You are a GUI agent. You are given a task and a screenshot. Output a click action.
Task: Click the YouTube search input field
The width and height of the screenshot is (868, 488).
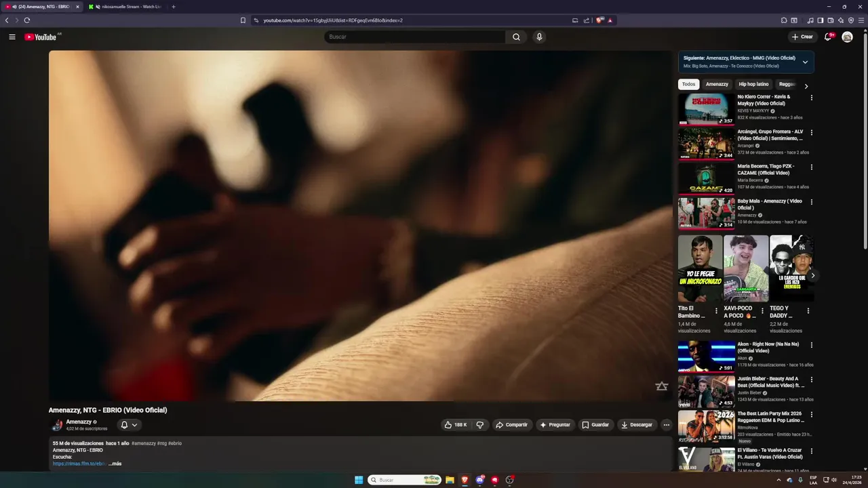(415, 37)
